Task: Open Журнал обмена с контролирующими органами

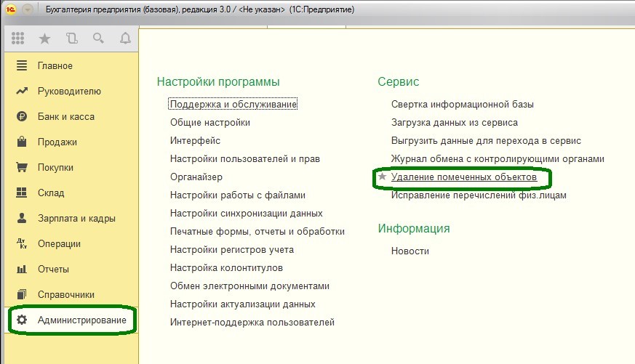Action: [498, 158]
